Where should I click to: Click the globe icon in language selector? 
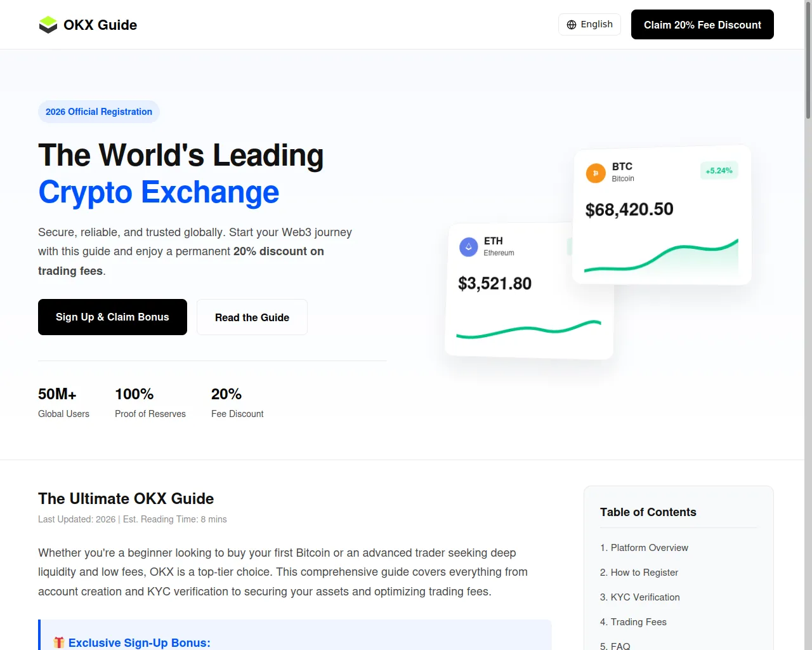coord(572,25)
